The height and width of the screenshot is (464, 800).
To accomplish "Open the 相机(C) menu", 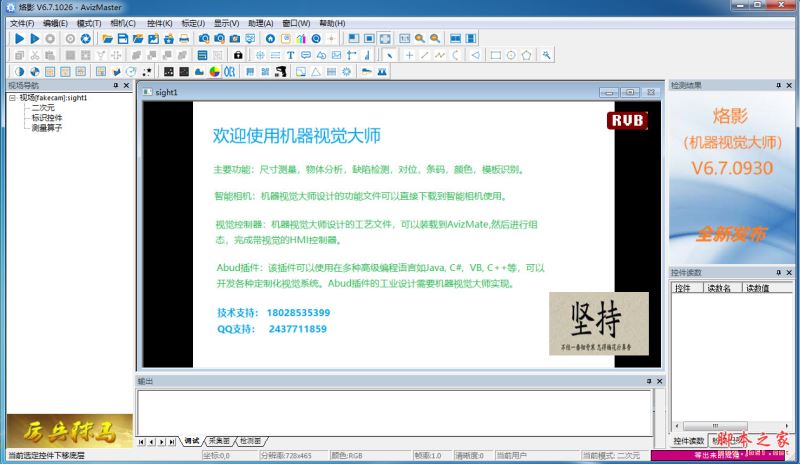I will pyautogui.click(x=123, y=23).
